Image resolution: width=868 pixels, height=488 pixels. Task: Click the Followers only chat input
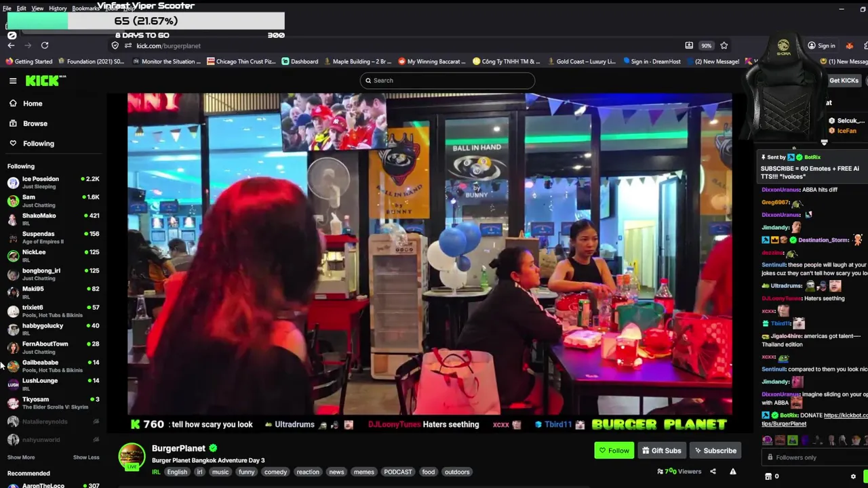(x=814, y=457)
